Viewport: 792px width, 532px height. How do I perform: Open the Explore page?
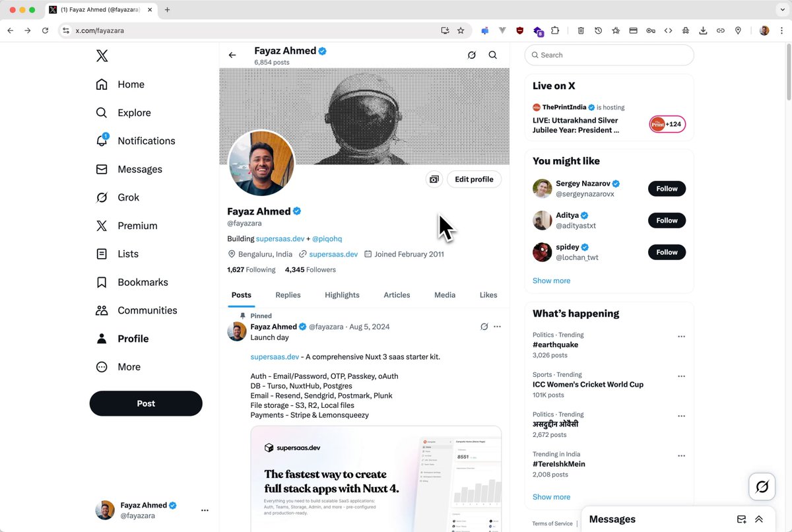pos(123,113)
